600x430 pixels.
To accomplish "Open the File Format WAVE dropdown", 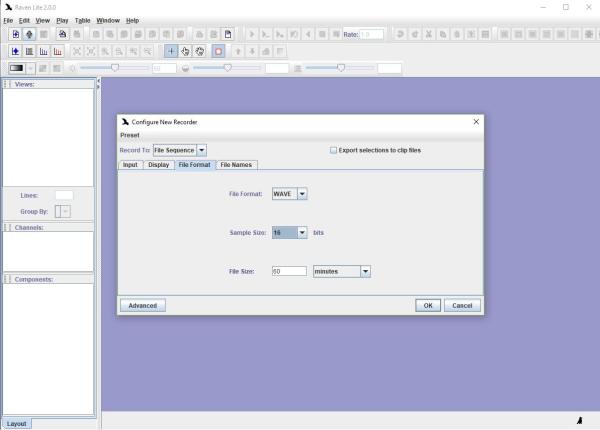I will (x=302, y=194).
